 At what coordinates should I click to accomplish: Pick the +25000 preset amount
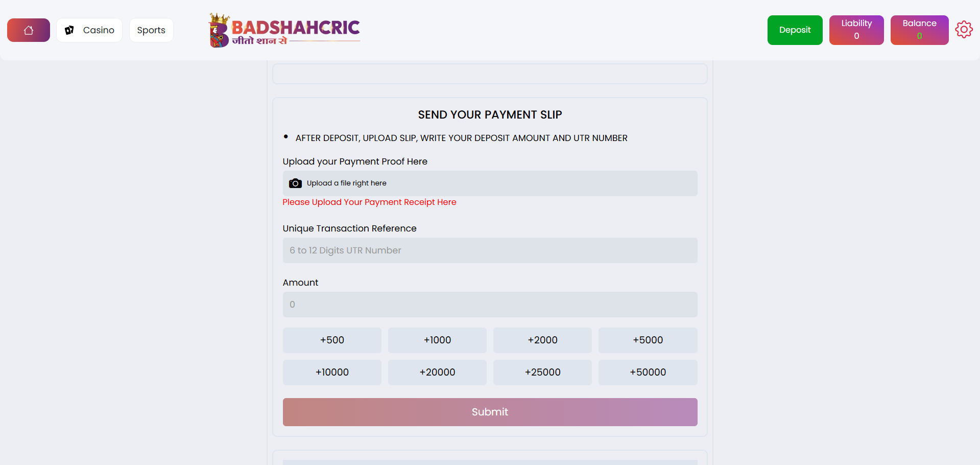542,372
